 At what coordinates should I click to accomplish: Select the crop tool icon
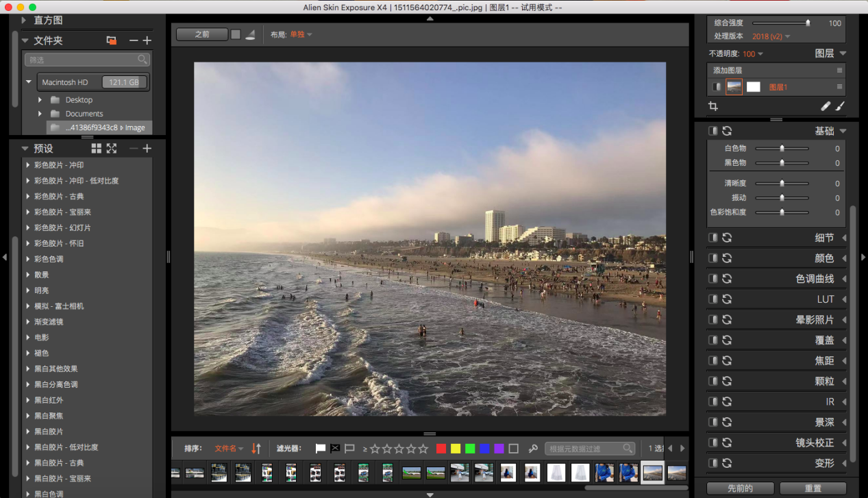(713, 106)
